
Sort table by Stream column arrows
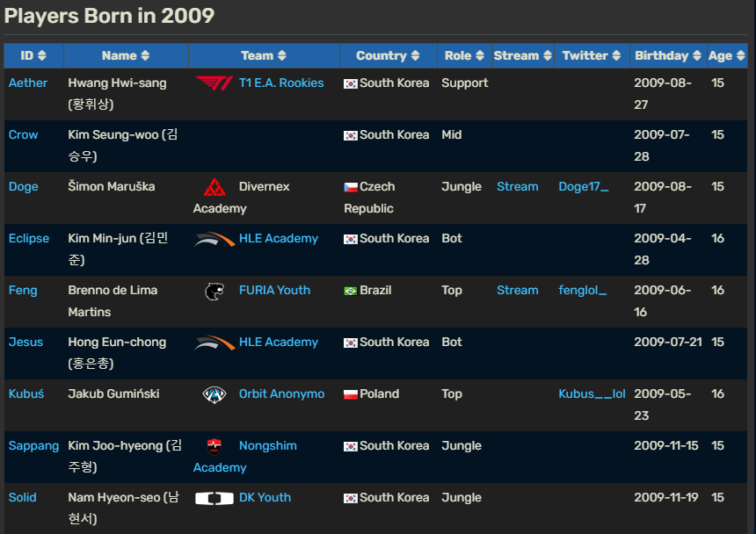coord(548,56)
